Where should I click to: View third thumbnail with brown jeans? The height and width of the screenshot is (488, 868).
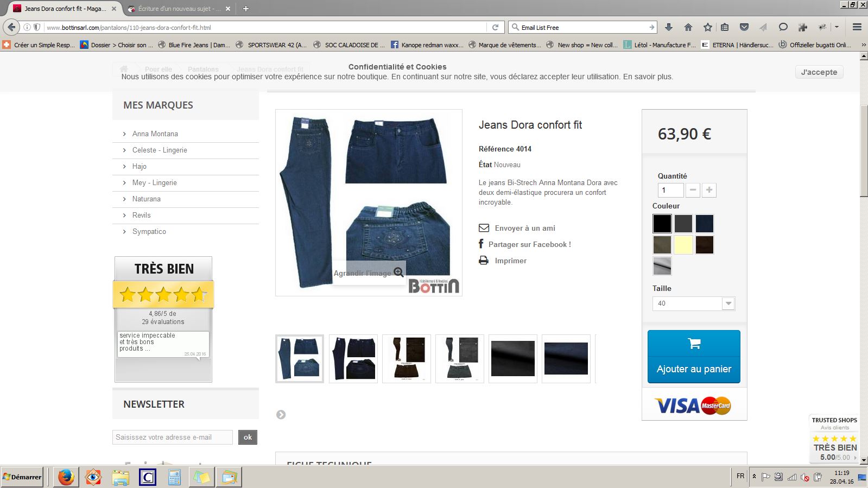click(407, 359)
